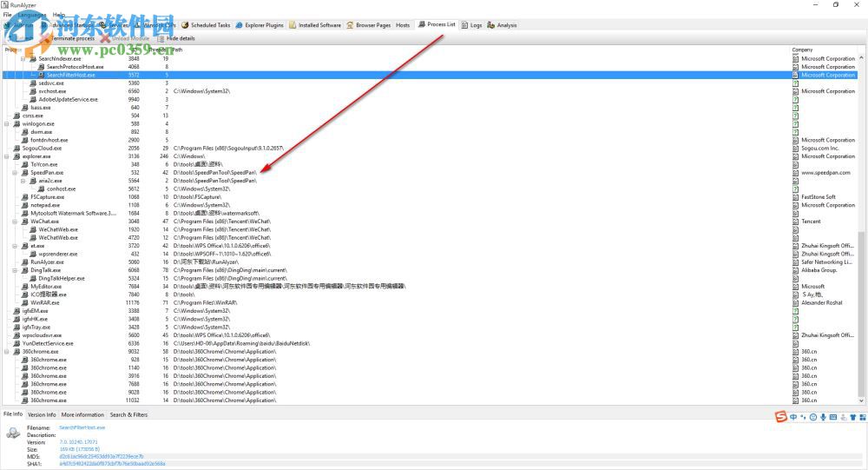Viewport: 868px width, 470px height.
Task: Click the MyEditor.exe process icon
Action: 25,287
